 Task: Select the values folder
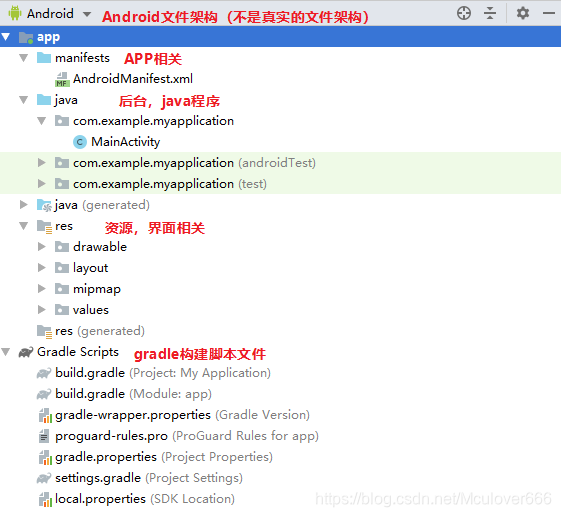click(91, 310)
